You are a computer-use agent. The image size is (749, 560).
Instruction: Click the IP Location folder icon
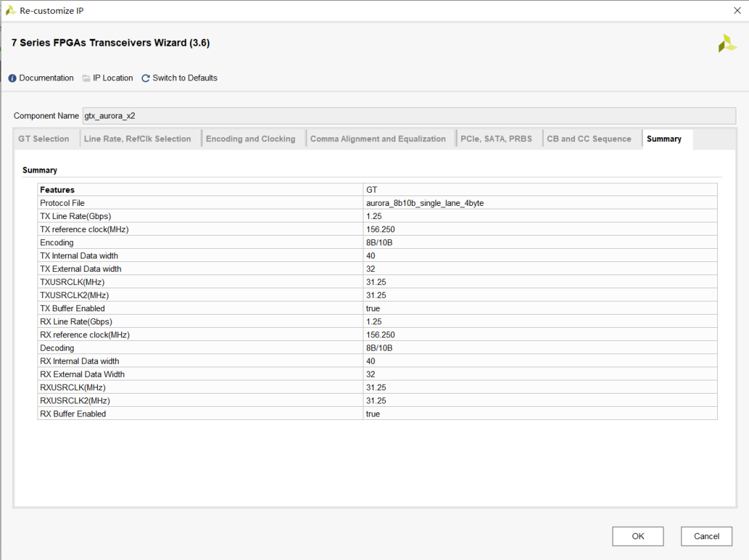85,78
